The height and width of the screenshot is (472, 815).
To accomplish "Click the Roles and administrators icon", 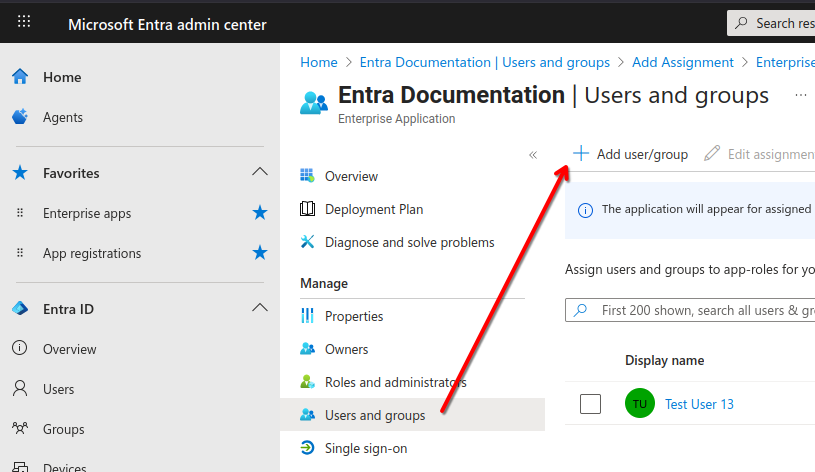I will pos(307,382).
